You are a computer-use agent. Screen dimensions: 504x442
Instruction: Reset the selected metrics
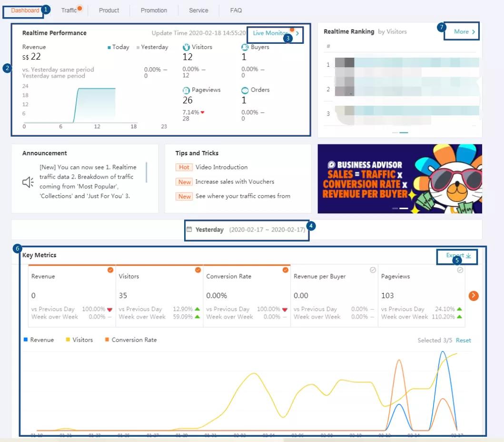[x=463, y=340]
